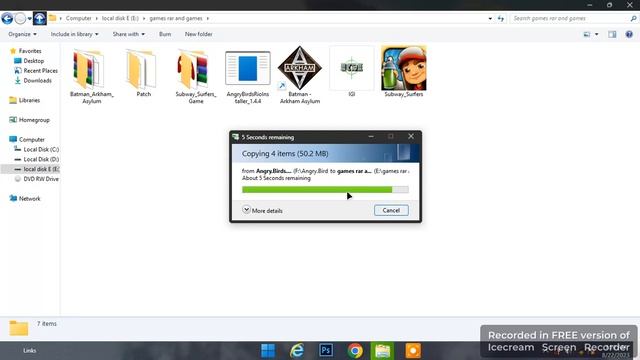Screen dimensions: 640x360
Task: Create a New folder
Action: point(198,34)
